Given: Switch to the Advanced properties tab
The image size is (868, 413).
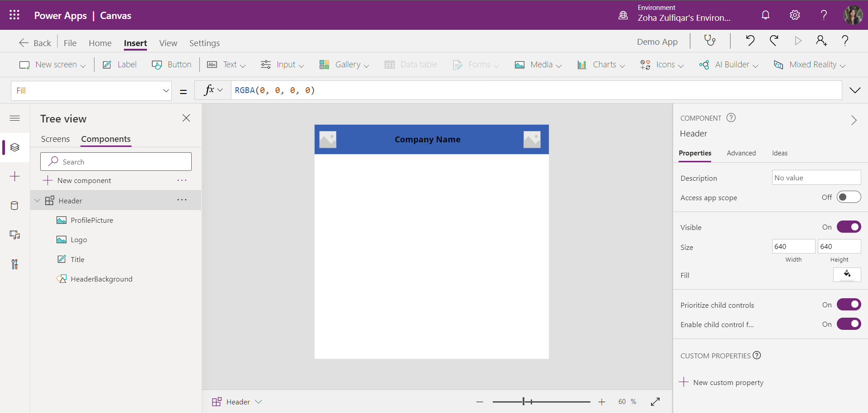Looking at the screenshot, I should click(x=741, y=153).
